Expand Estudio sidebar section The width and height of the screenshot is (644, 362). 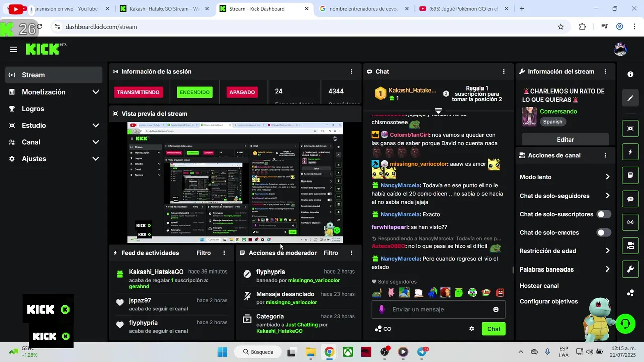click(96, 125)
